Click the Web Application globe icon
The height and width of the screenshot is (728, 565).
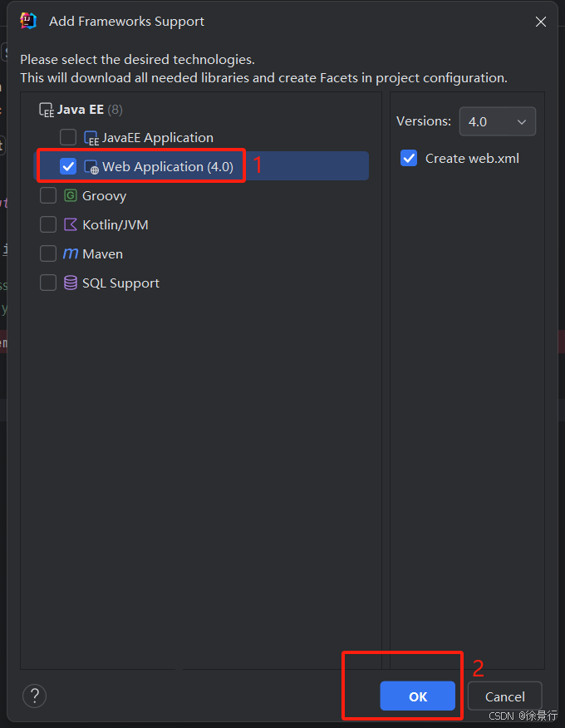(x=91, y=167)
